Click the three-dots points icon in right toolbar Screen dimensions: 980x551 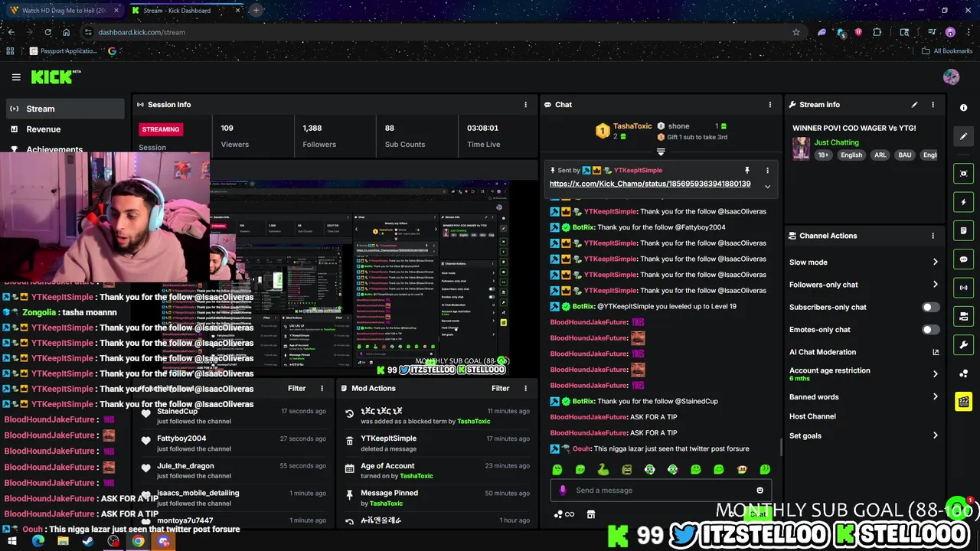tap(964, 373)
